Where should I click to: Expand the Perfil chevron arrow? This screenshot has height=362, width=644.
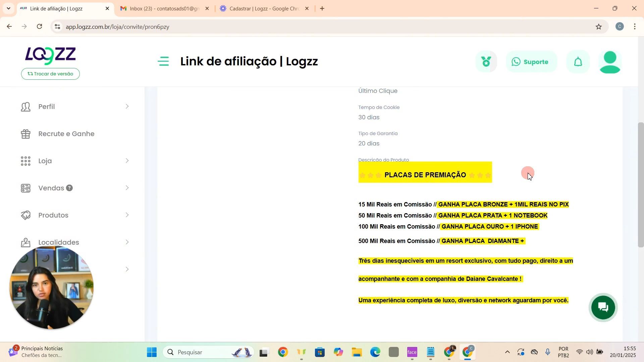pos(127,107)
